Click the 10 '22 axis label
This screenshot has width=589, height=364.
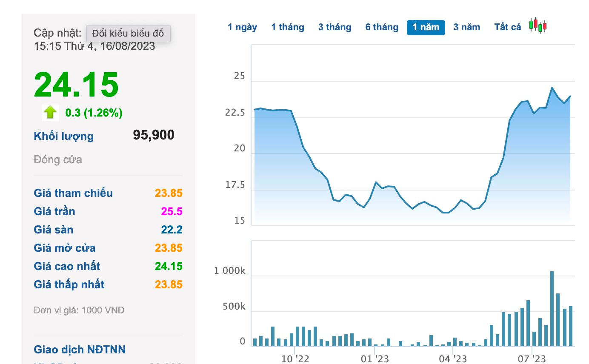coord(295,359)
